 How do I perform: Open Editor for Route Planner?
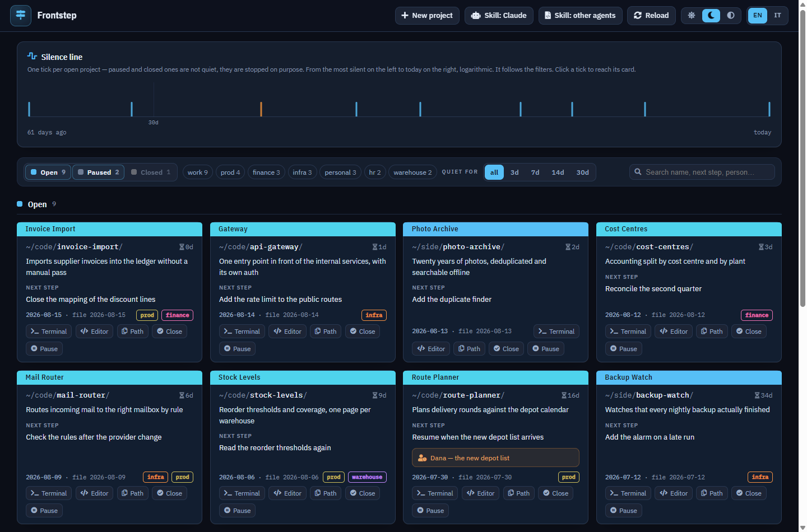click(x=480, y=493)
